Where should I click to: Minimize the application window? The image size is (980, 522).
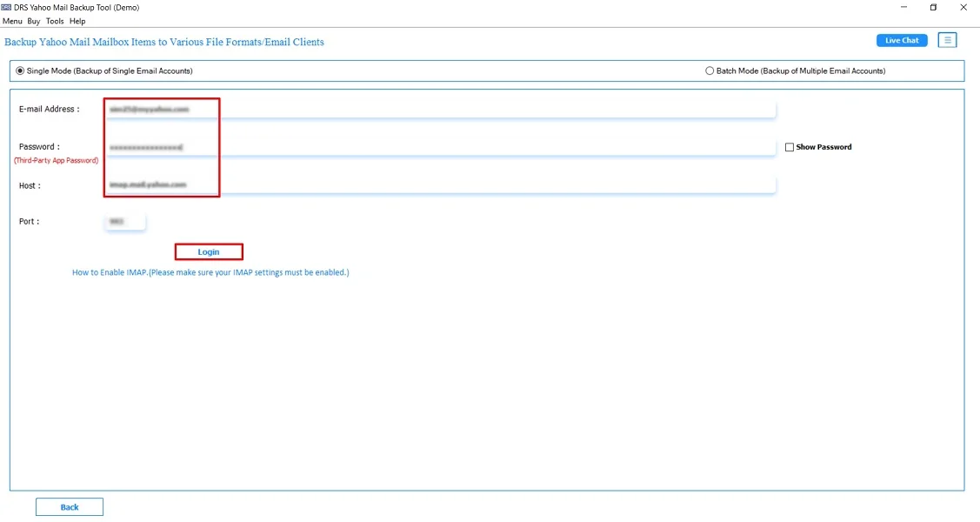point(903,7)
